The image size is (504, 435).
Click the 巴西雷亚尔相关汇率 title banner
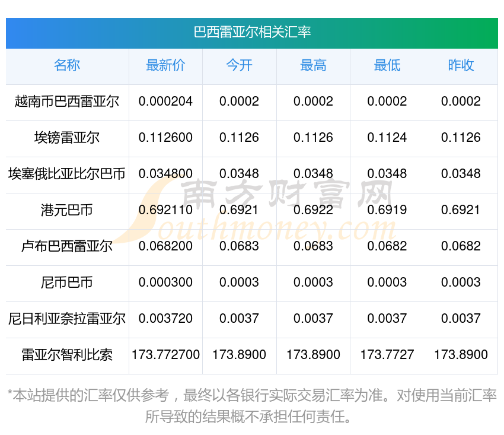point(252,32)
